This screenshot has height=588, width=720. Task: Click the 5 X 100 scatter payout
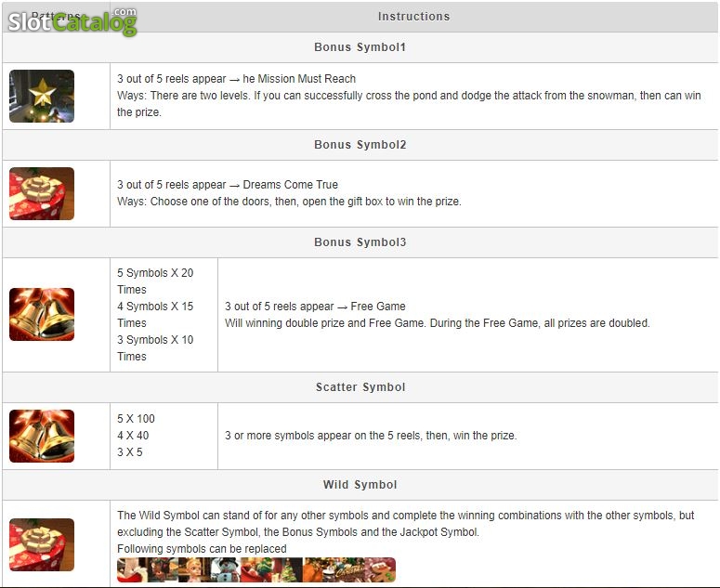136,419
